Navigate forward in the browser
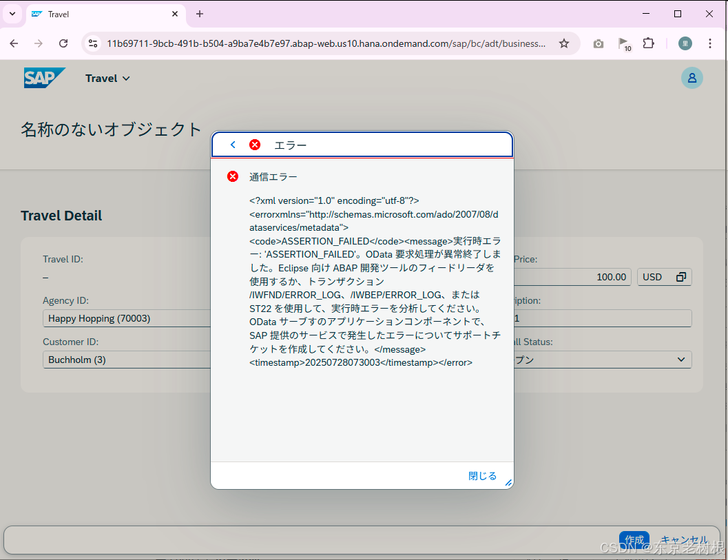728x560 pixels. (x=39, y=43)
